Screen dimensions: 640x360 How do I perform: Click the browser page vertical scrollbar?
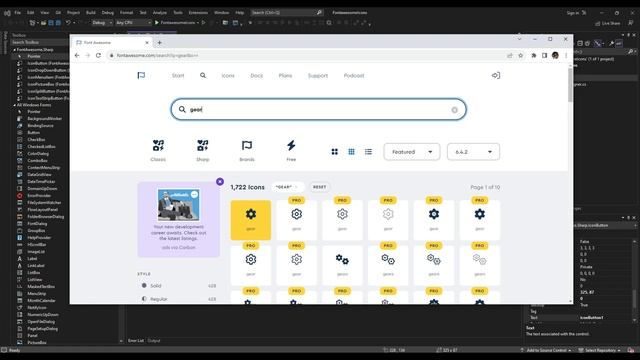[570, 86]
